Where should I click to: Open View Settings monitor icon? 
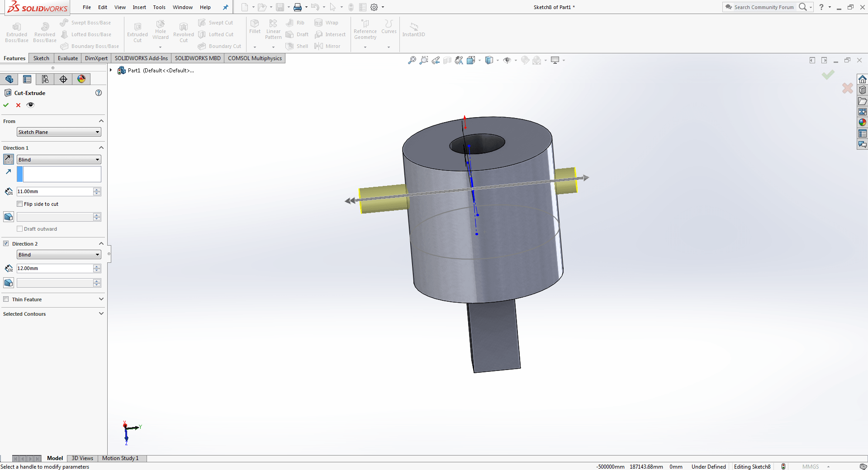point(555,60)
